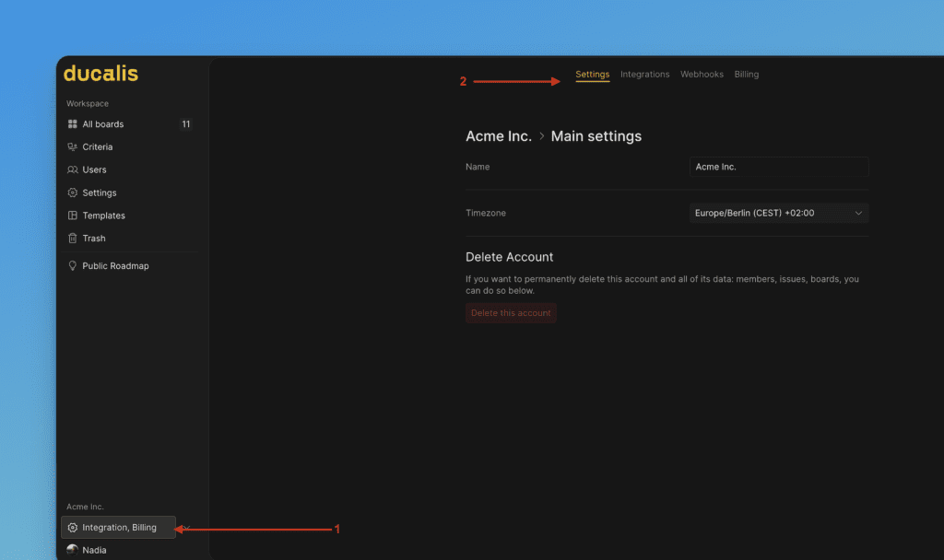Switch to the Integrations tab
Viewport: 944px width, 560px height.
(x=644, y=74)
